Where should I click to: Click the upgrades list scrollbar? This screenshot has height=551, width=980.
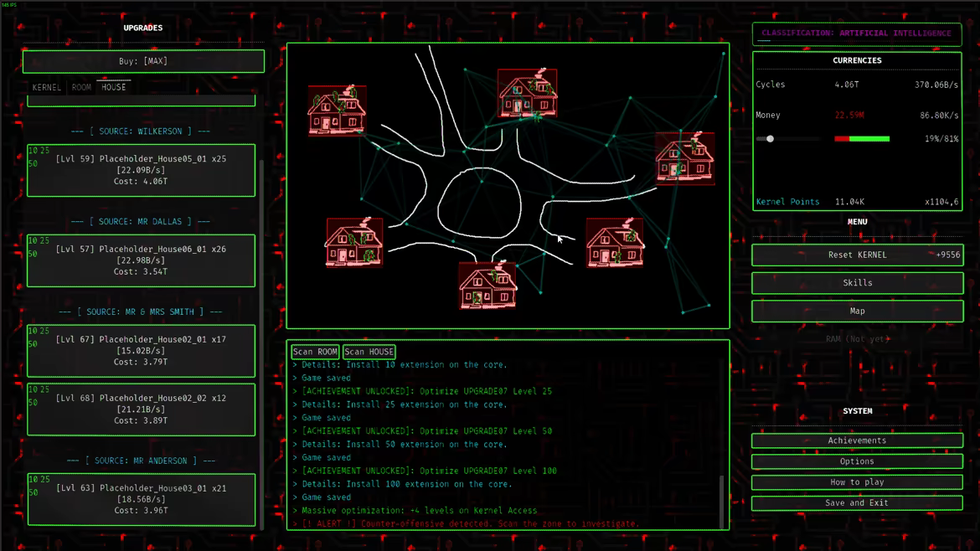pyautogui.click(x=261, y=343)
